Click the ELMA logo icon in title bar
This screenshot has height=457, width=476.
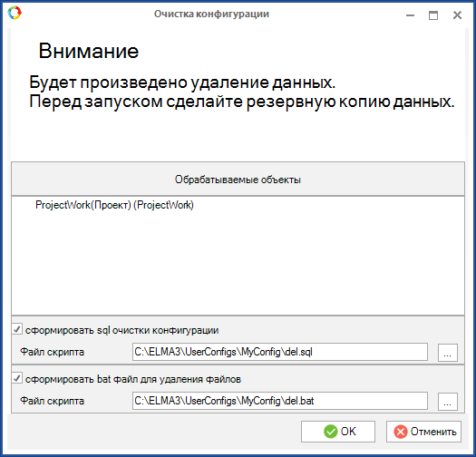[x=15, y=13]
